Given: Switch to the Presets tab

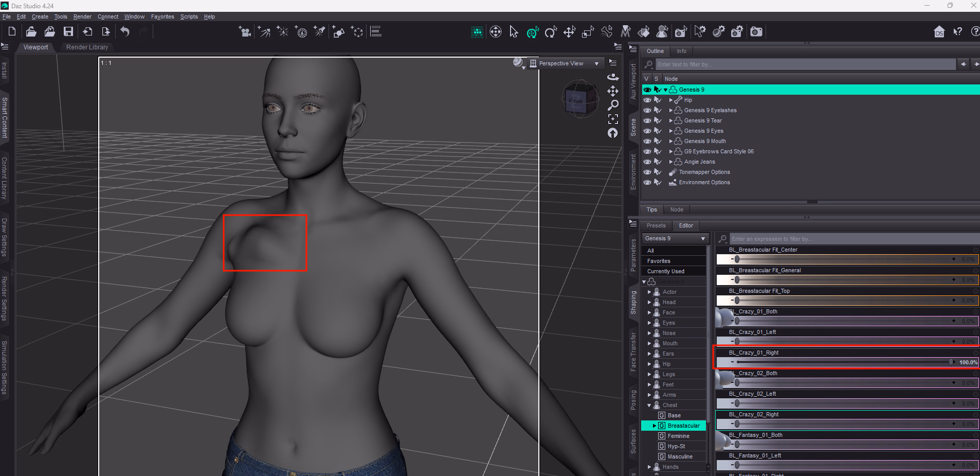Looking at the screenshot, I should [656, 225].
